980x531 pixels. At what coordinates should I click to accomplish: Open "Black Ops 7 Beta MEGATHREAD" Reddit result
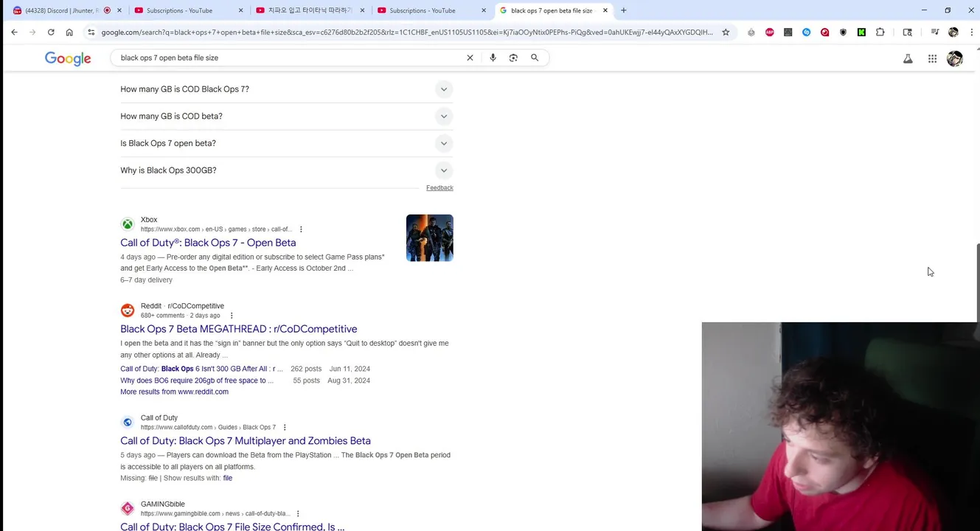tap(238, 329)
